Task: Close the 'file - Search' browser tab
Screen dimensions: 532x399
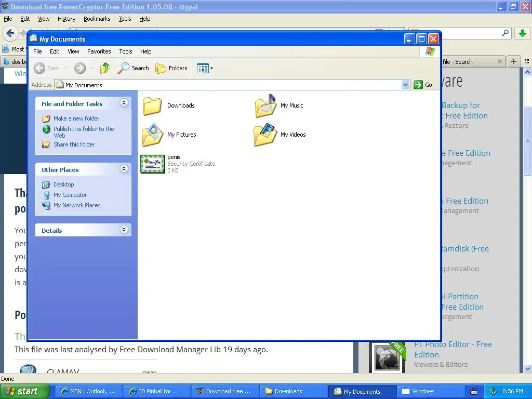Action: pyautogui.click(x=499, y=62)
